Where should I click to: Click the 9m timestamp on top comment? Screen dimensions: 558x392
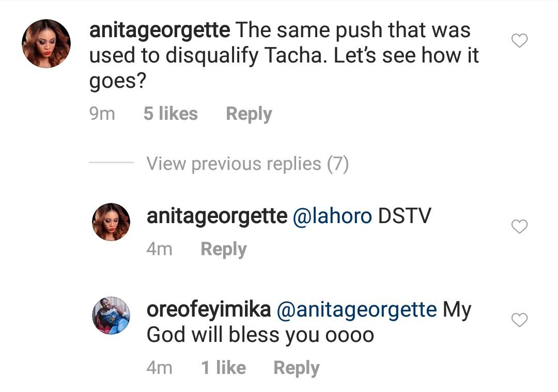(x=102, y=114)
